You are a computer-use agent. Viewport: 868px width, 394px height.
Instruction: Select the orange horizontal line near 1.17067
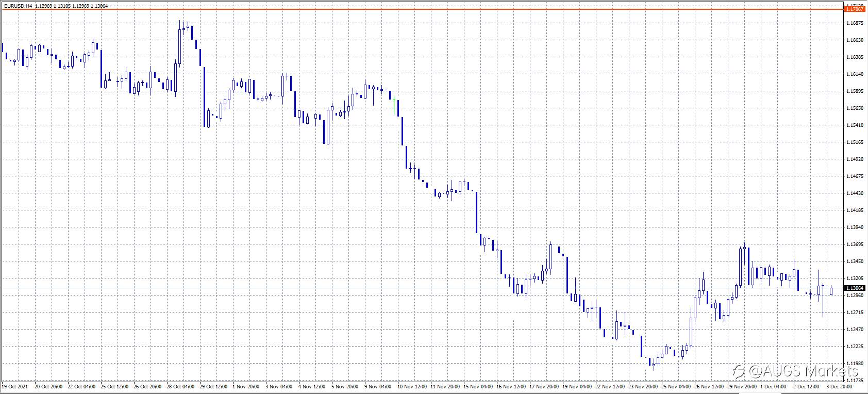coord(422,9)
